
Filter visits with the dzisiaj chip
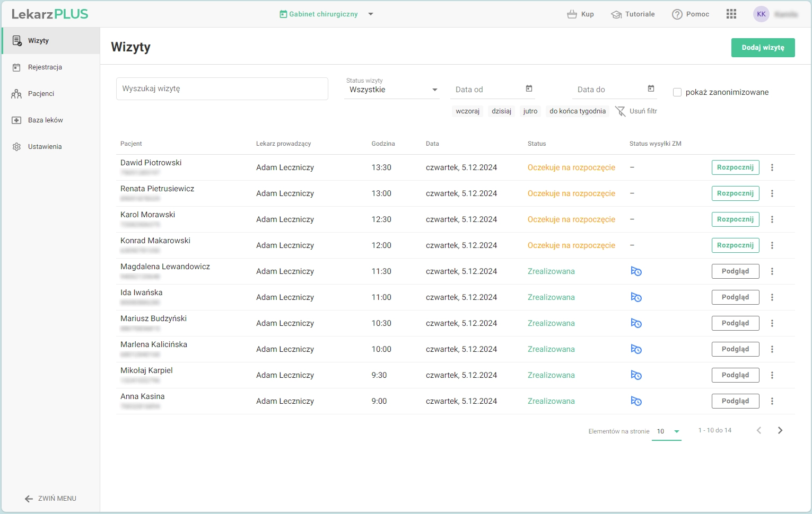coord(501,111)
